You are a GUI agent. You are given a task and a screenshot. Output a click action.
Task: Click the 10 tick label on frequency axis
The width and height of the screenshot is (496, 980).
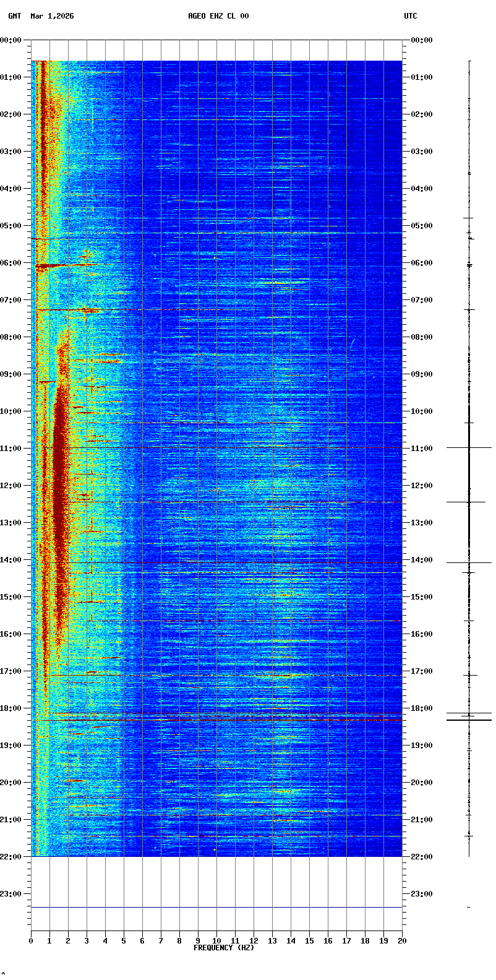(216, 941)
